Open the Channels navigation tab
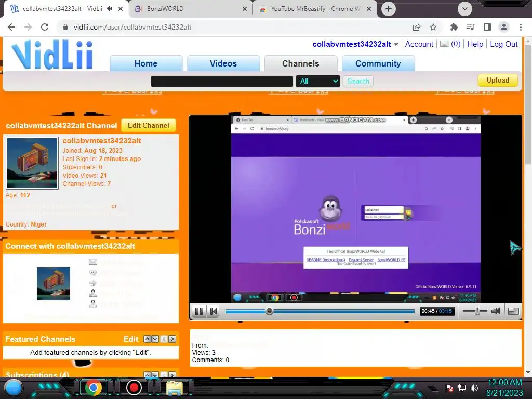This screenshot has height=399, width=532. pyautogui.click(x=301, y=63)
